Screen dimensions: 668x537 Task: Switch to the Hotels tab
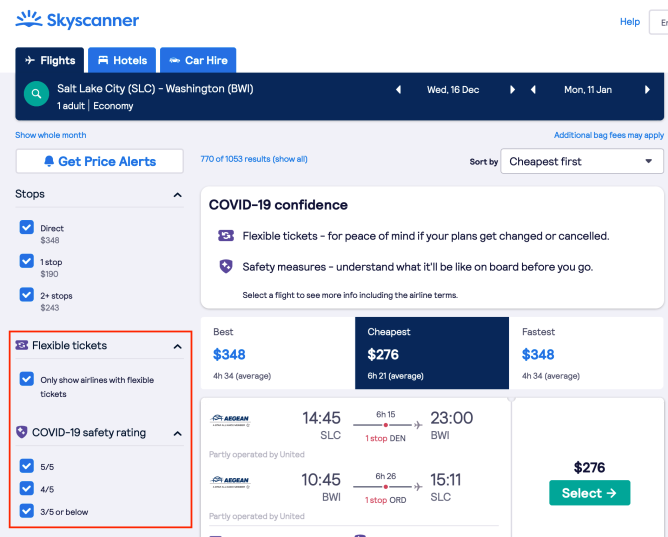[122, 60]
